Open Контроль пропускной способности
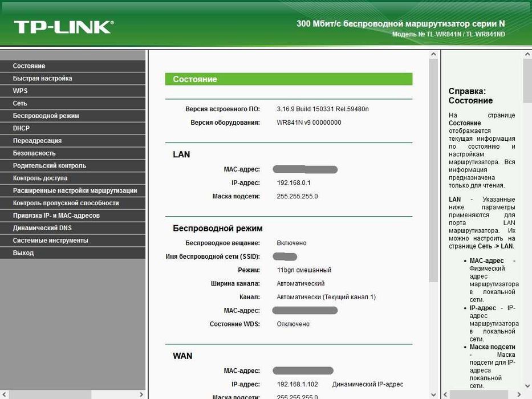The height and width of the screenshot is (399, 532). coord(72,203)
